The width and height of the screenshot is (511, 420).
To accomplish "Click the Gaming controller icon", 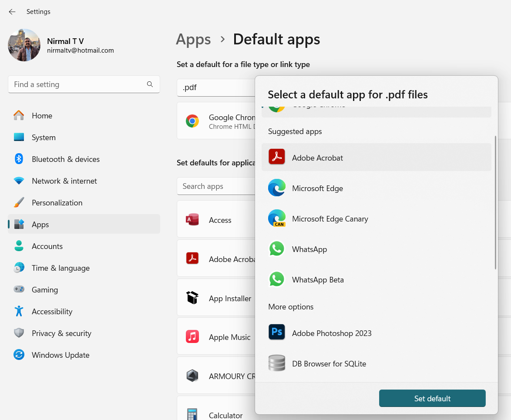I will 19,289.
